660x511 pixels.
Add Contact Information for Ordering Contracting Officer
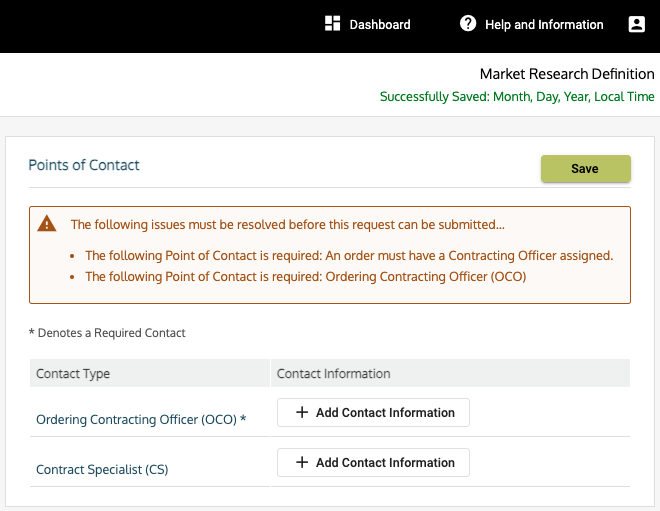[x=373, y=413]
